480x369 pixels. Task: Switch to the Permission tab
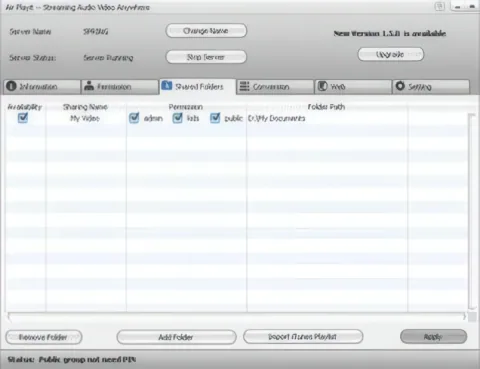[120, 87]
